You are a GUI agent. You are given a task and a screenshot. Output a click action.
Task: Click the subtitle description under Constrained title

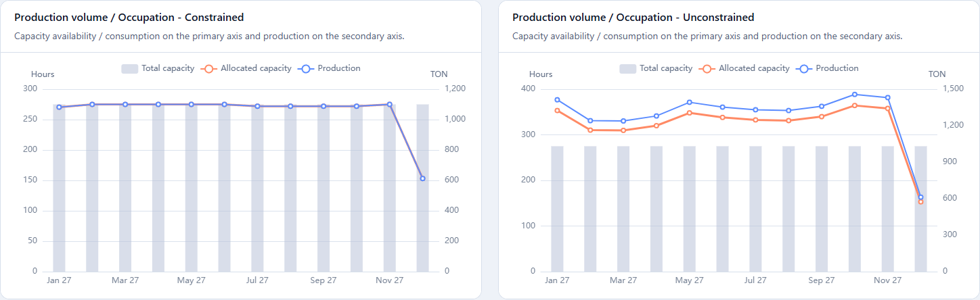209,36
